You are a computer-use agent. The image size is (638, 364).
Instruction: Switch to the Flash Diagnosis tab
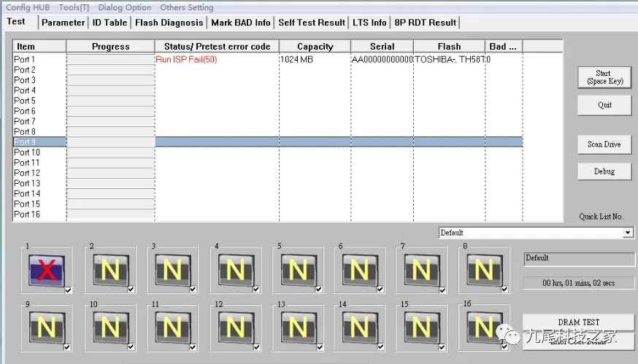(169, 23)
